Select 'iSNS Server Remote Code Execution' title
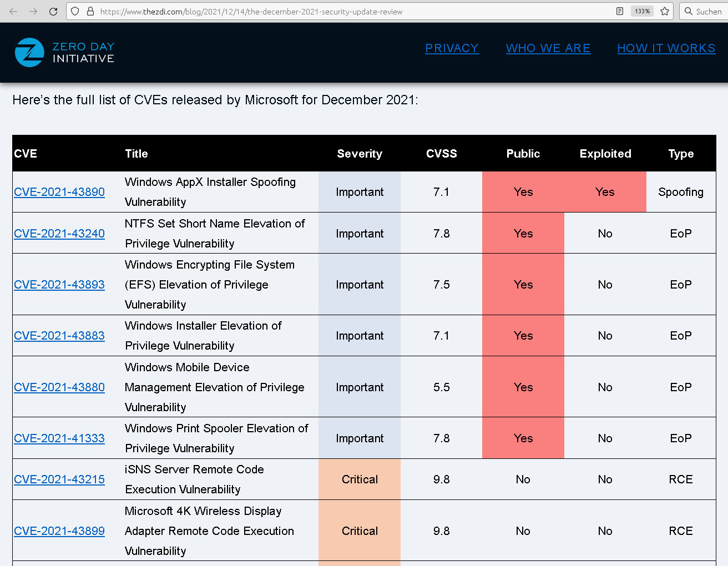Screen dimensions: 728x566 click(x=194, y=479)
